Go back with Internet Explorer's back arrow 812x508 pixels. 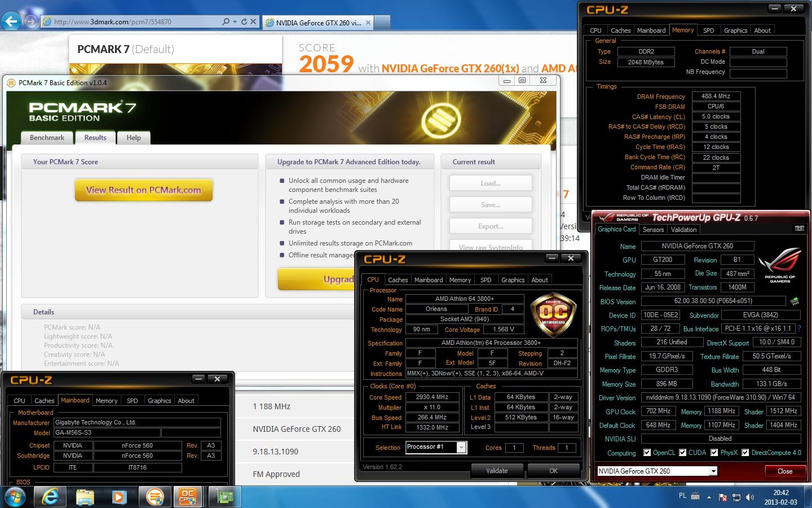[11, 21]
